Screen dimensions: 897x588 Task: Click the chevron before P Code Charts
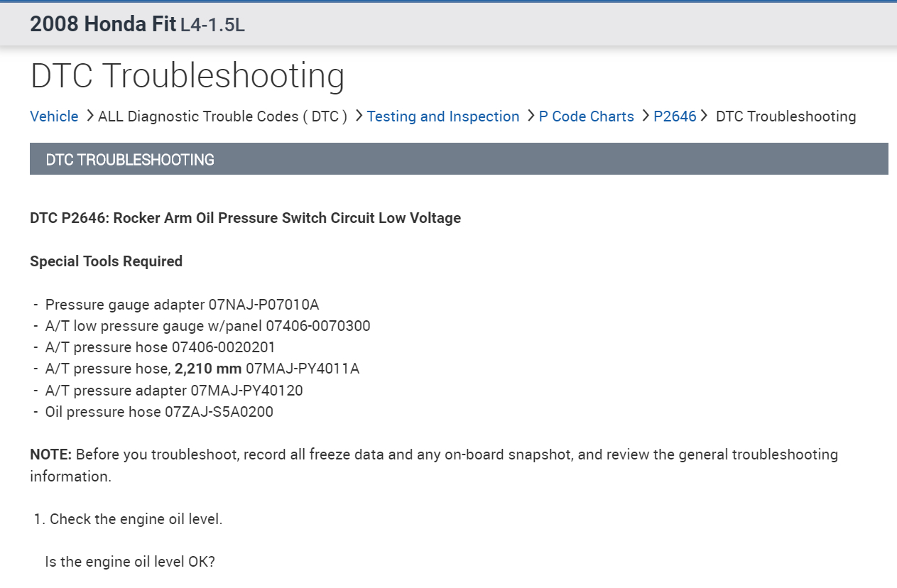tap(531, 116)
